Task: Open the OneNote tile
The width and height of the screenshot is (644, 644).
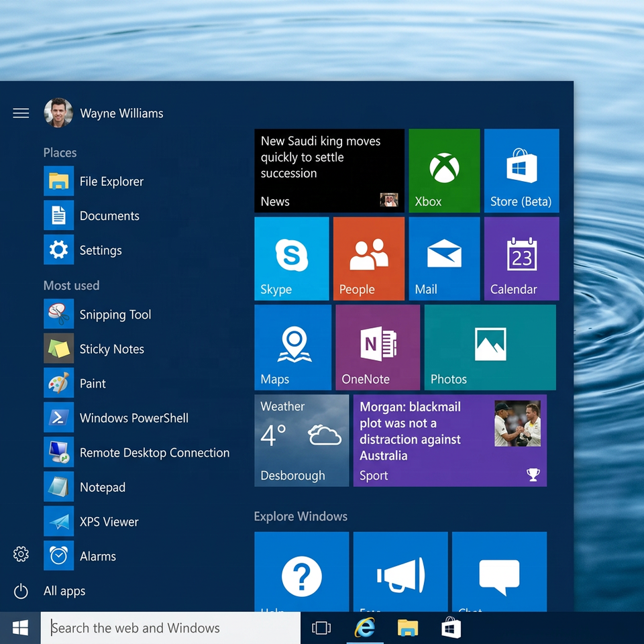Action: pos(378,347)
